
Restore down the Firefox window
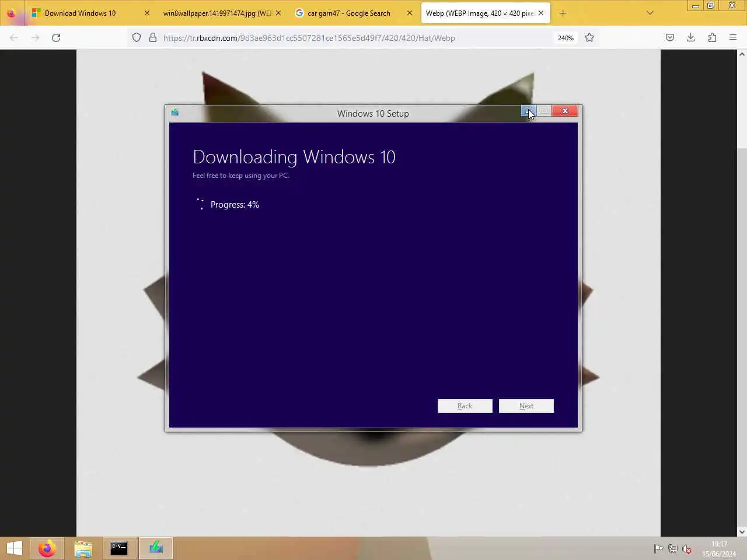pos(711,6)
